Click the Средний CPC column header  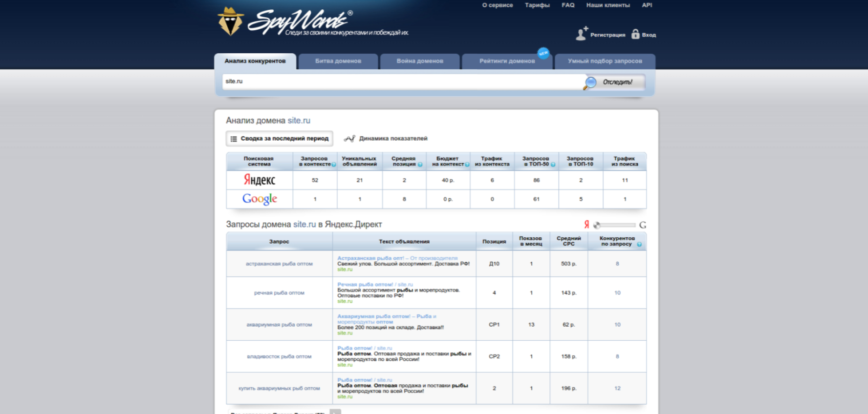pyautogui.click(x=568, y=242)
